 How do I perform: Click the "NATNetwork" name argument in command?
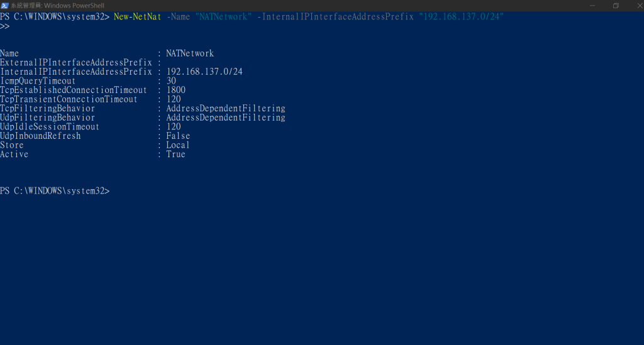click(223, 17)
